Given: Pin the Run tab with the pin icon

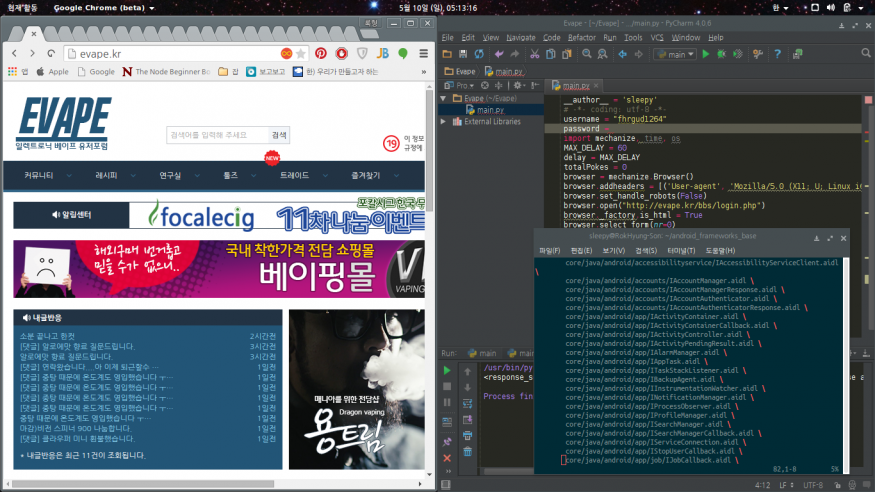Looking at the screenshot, I should pos(447,442).
